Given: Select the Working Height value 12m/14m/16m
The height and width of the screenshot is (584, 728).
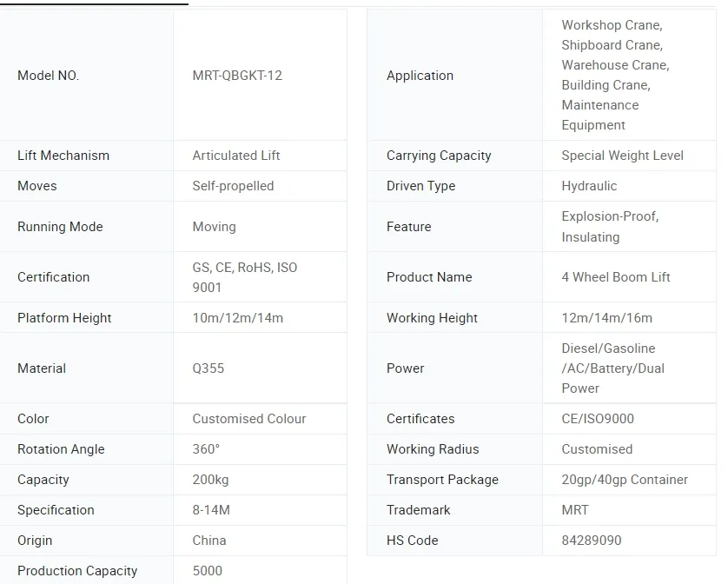Looking at the screenshot, I should pyautogui.click(x=606, y=318).
